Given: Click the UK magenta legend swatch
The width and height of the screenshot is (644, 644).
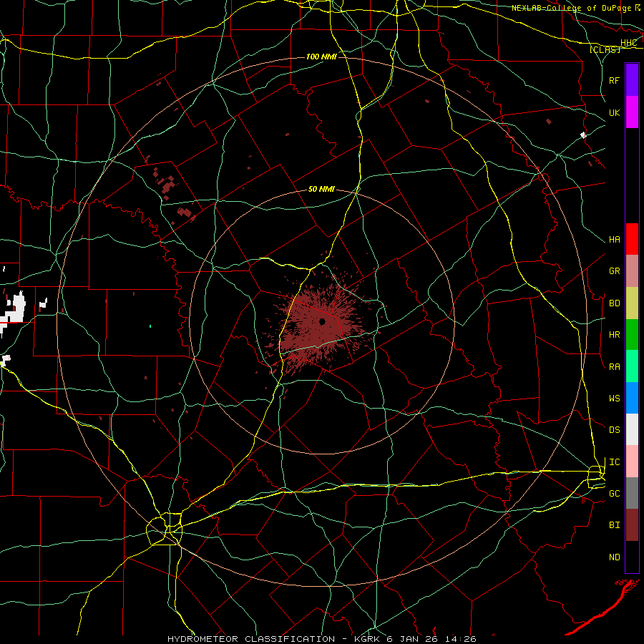Looking at the screenshot, I should tap(632, 112).
